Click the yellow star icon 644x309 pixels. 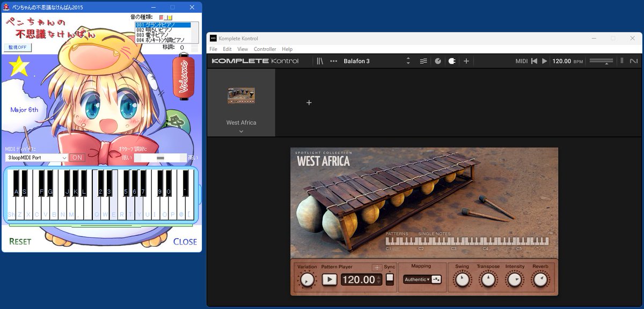pyautogui.click(x=19, y=65)
